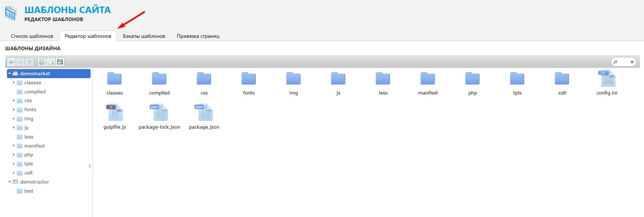Open the css folder icon in file pane
The image size is (644, 217).
point(204,79)
